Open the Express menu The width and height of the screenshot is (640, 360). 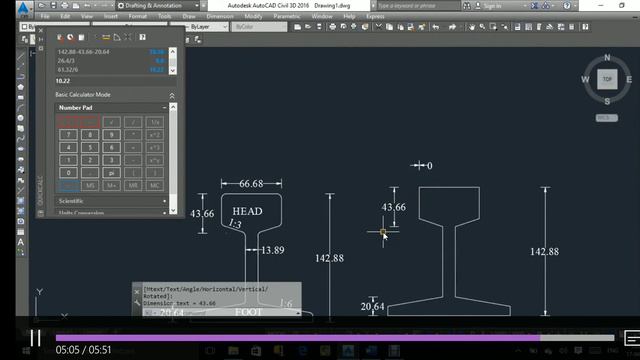(375, 16)
